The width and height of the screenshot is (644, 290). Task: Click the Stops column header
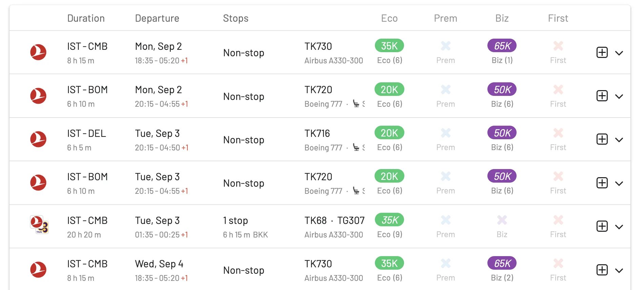236,18
